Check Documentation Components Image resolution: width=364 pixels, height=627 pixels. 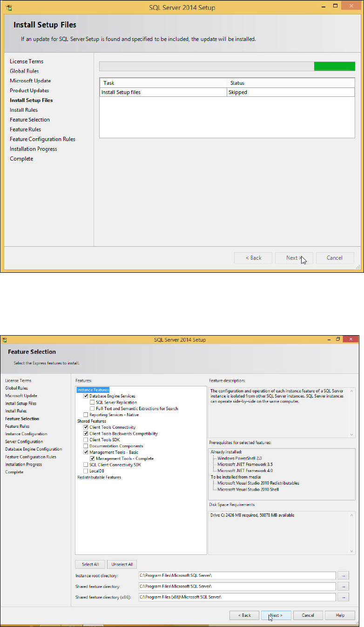86,446
